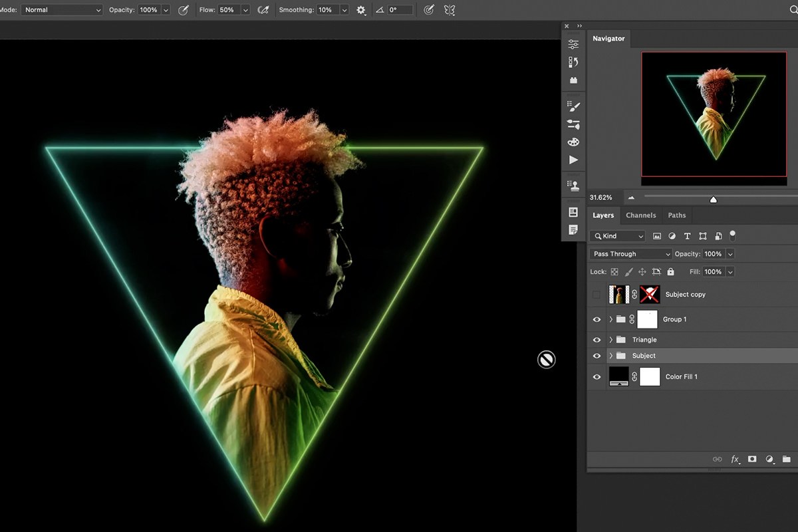Viewport: 798px width, 532px height.
Task: Open Pass Through blend mode dropdown
Action: pyautogui.click(x=630, y=254)
